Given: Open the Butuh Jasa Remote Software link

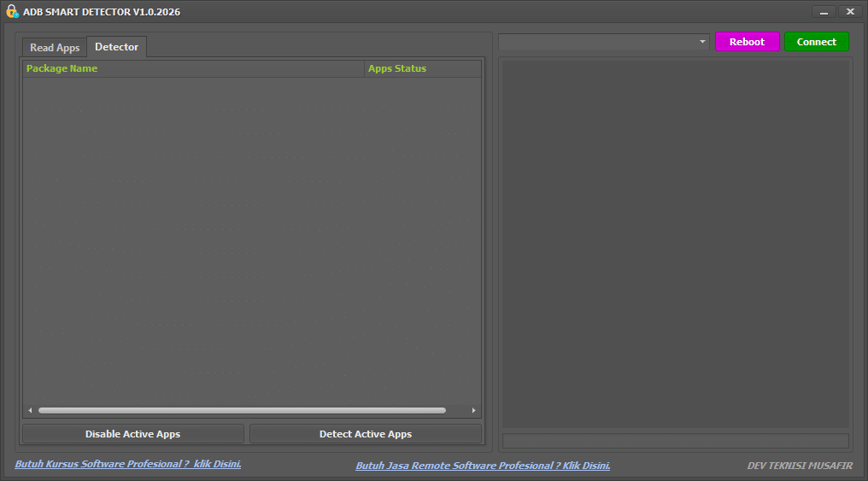Looking at the screenshot, I should 483,466.
